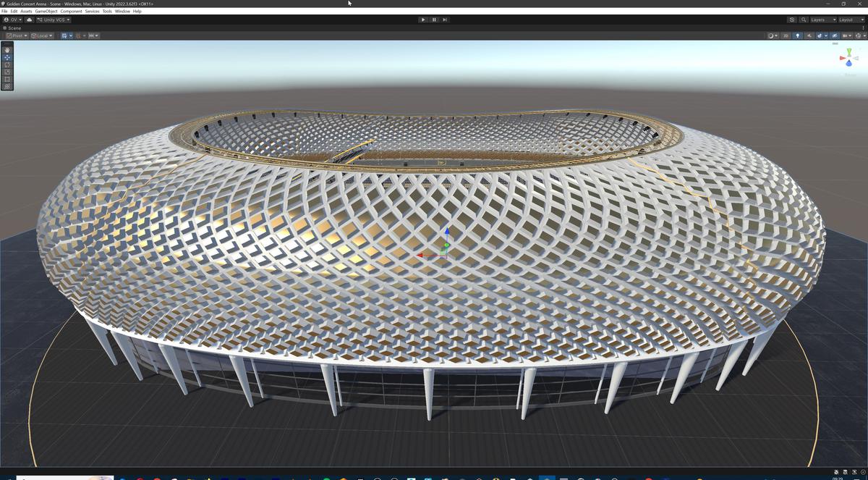Toggle hidden objects visibility
Screen dimensions: 868x480
pyautogui.click(x=835, y=35)
